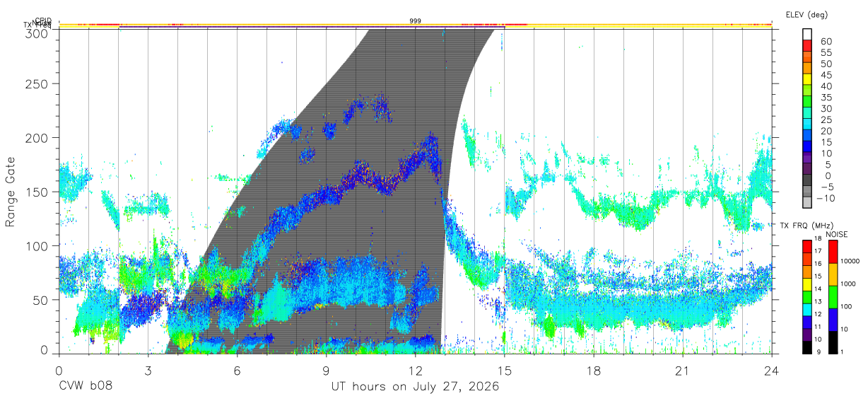Select the amber NOISE swatch between 1000 and 10000

tap(833, 274)
